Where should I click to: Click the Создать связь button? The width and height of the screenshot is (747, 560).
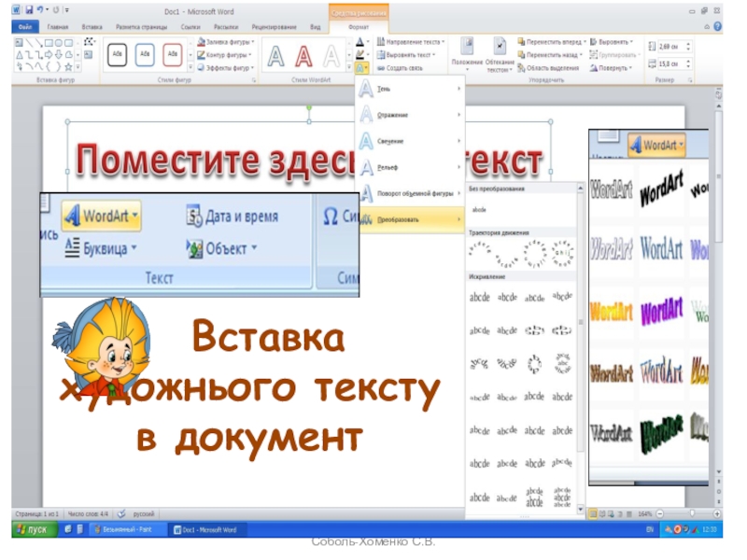coord(400,68)
